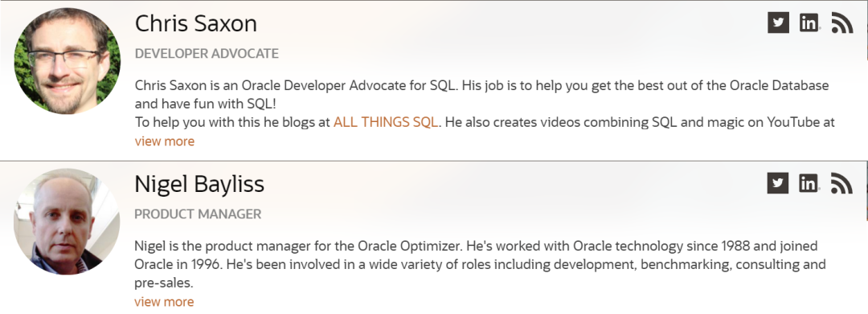Expand Nigel Bayliss's bio with view more
The height and width of the screenshot is (314, 868).
(x=165, y=301)
